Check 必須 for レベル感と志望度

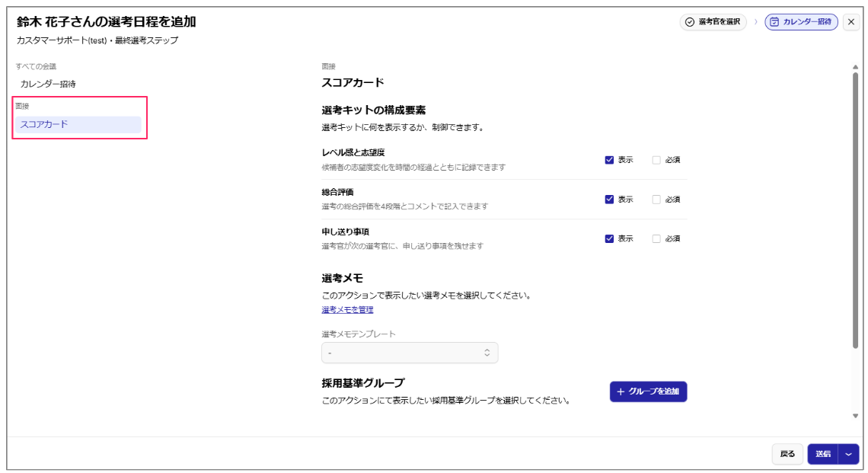point(656,159)
